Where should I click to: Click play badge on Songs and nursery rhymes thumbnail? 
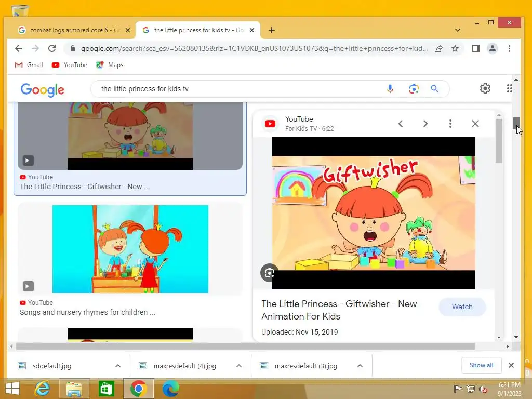tap(28, 286)
